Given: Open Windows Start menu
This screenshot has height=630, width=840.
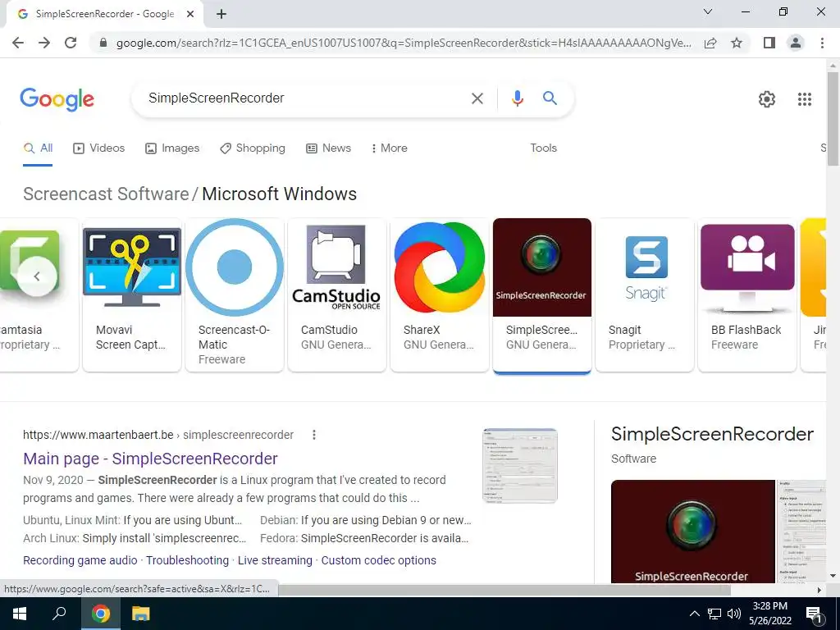Looking at the screenshot, I should coord(20,614).
